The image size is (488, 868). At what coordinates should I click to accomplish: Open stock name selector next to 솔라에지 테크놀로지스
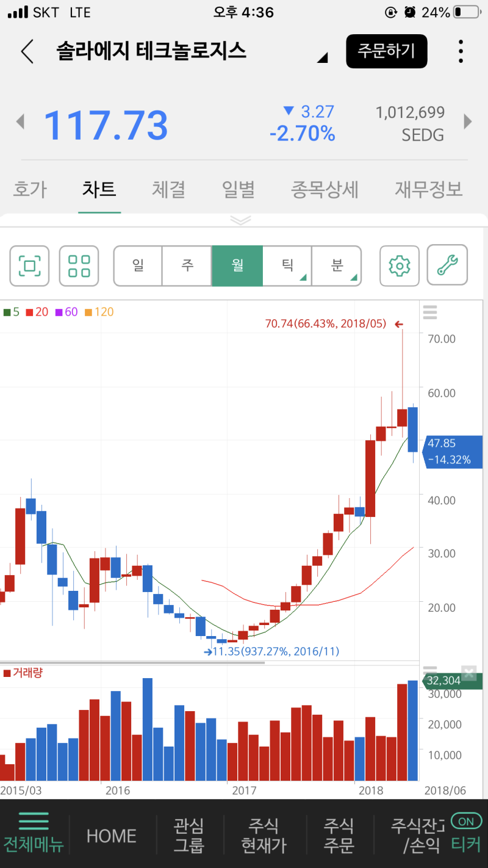pos(321,56)
